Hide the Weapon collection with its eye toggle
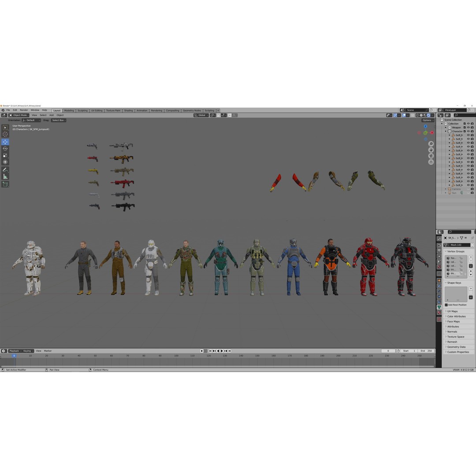Screen dimensions: 476x476 (469, 127)
